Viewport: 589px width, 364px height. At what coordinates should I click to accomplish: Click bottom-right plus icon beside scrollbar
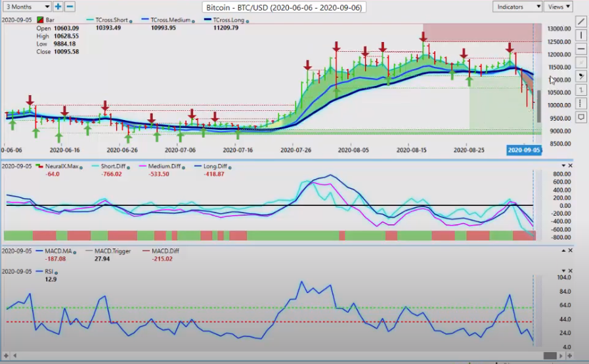[x=569, y=355]
